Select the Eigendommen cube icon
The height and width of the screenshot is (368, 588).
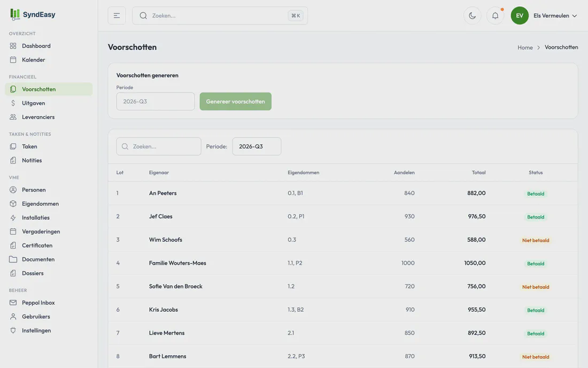[13, 204]
